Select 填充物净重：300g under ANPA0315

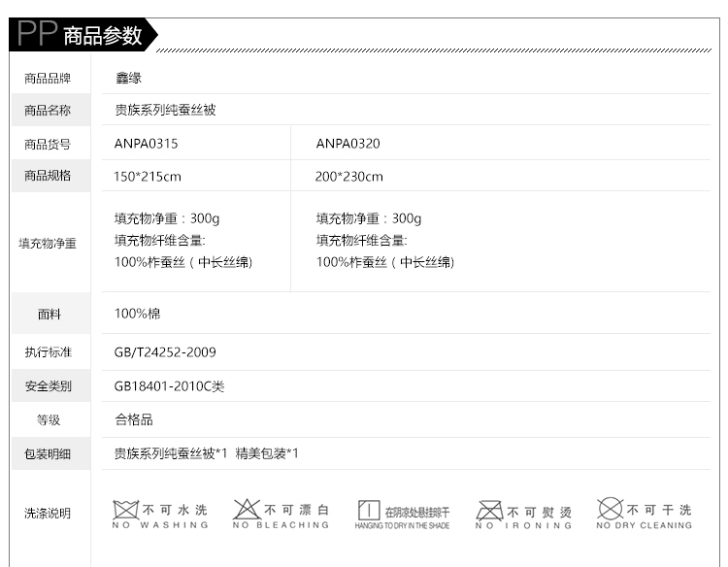(167, 218)
